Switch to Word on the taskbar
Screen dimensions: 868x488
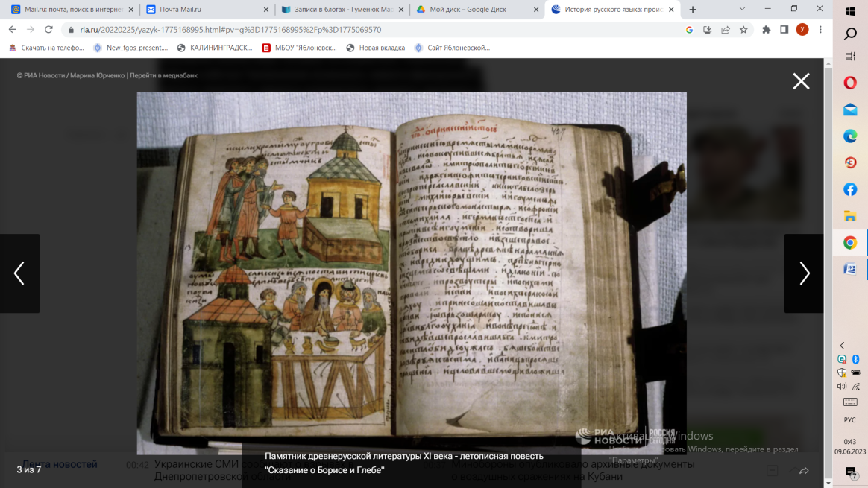pyautogui.click(x=850, y=270)
